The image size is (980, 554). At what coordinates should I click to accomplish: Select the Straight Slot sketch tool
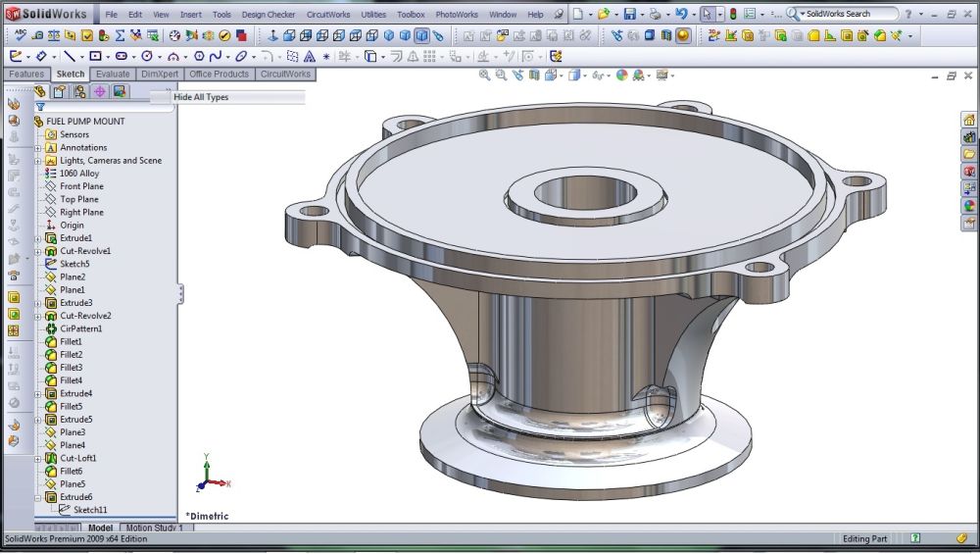tap(122, 56)
